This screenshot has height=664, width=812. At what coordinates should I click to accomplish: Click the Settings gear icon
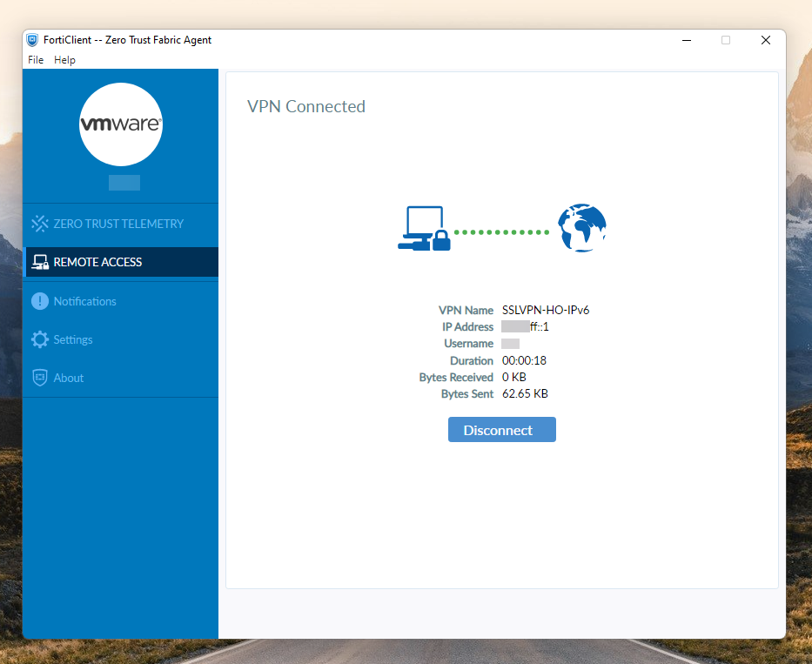[40, 339]
